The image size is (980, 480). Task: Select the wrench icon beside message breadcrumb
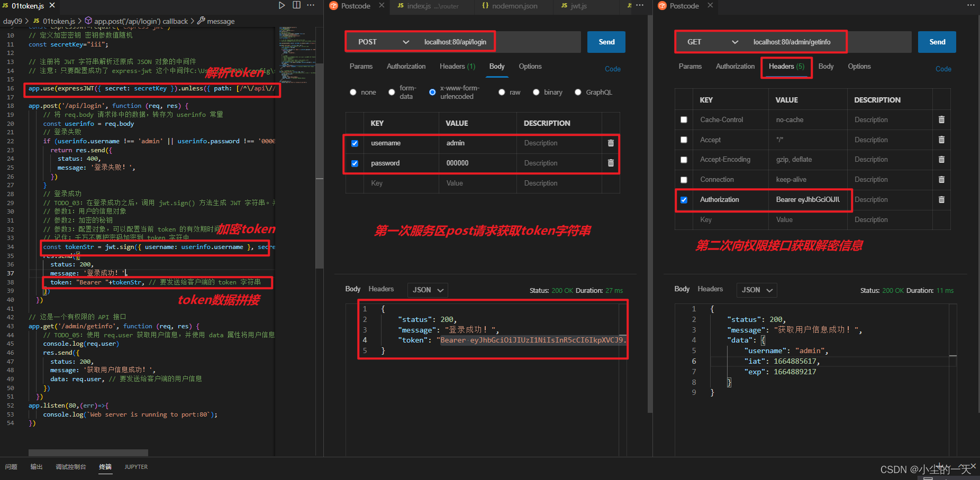[200, 21]
